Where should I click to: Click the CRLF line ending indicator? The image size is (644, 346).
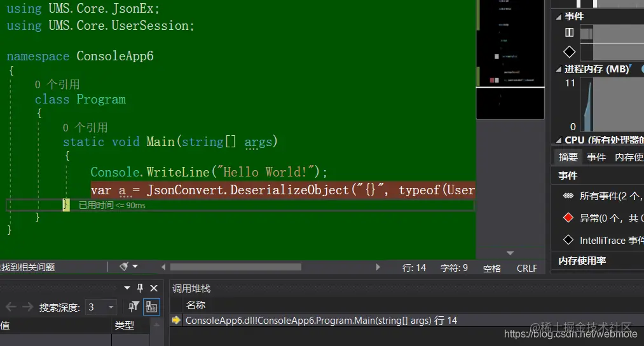click(526, 269)
